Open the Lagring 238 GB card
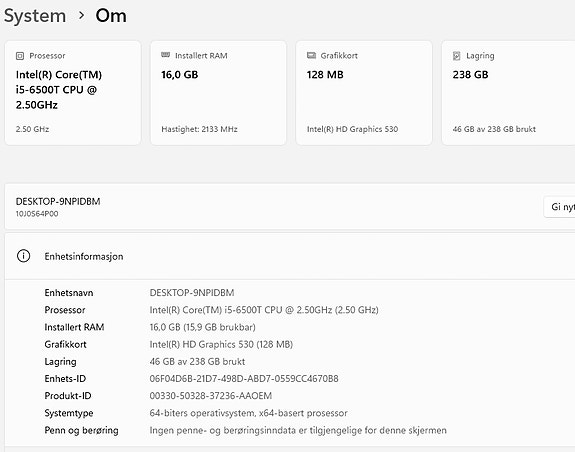The image size is (575, 452). click(508, 93)
